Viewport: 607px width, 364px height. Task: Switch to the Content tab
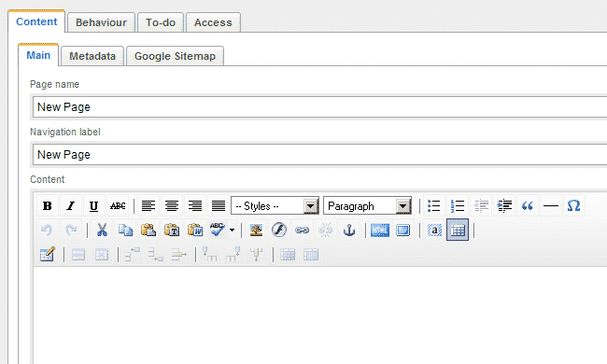36,21
